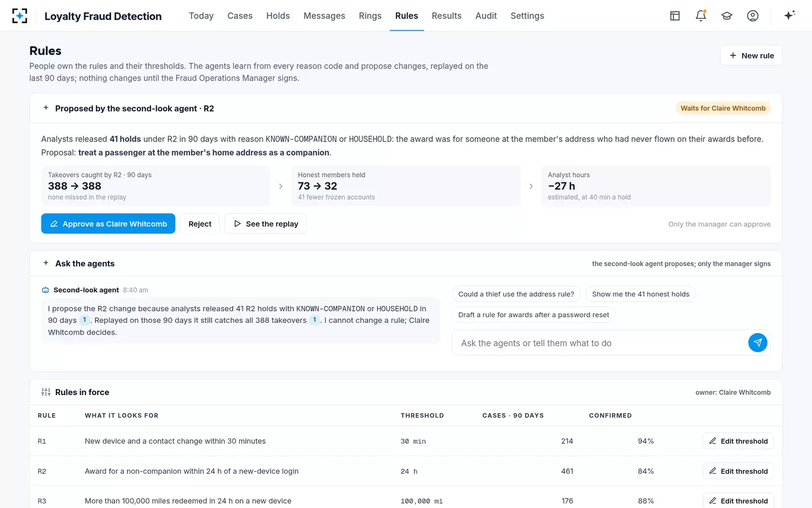
Task: Open notifications bell icon
Action: tap(701, 16)
